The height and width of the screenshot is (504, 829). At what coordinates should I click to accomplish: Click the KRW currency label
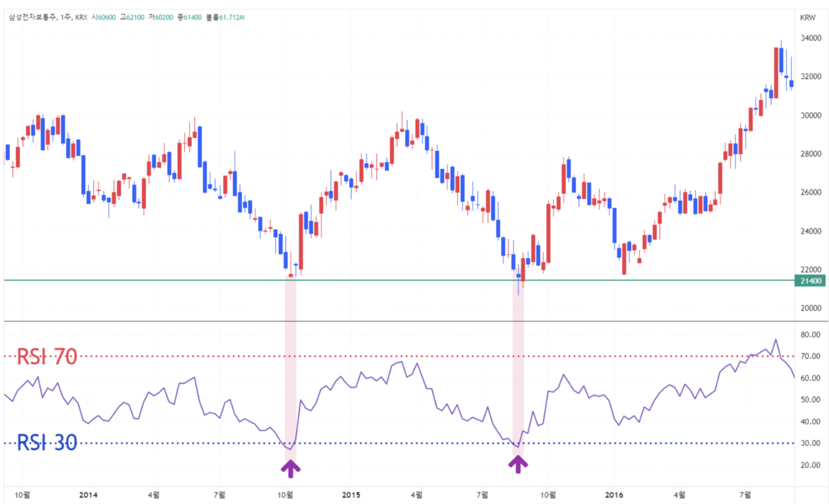(x=807, y=18)
